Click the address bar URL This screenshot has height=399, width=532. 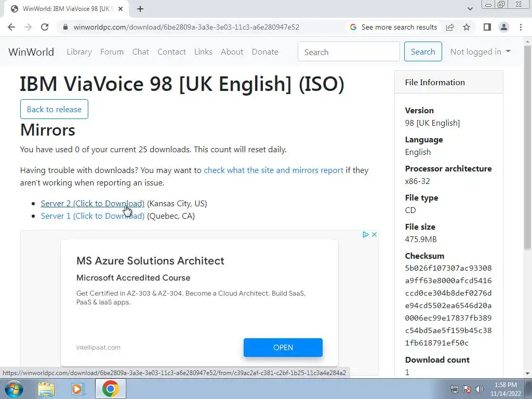187,27
